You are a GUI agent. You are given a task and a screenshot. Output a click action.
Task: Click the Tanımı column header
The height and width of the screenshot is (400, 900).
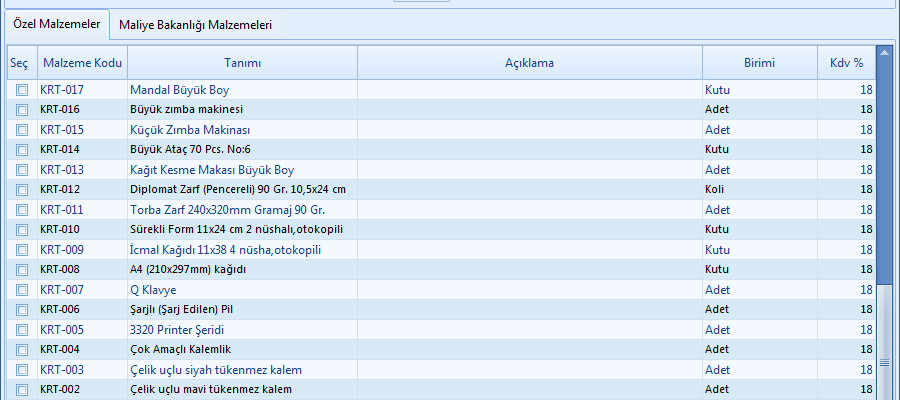tap(242, 63)
